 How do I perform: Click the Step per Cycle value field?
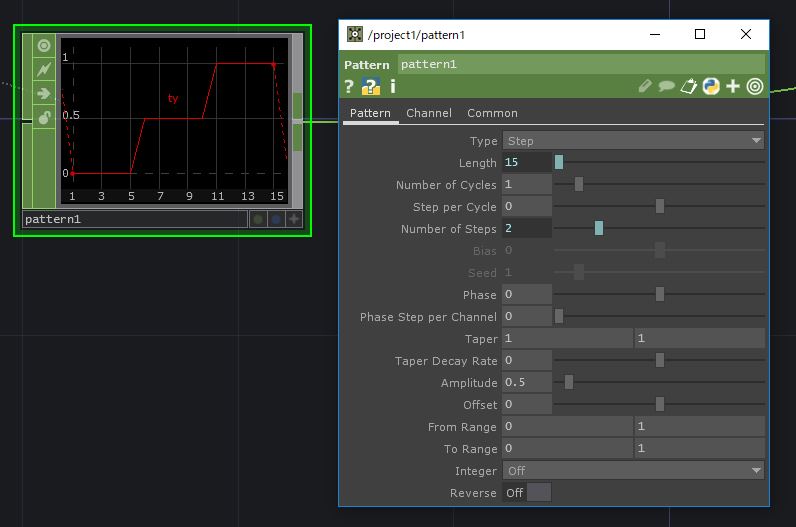tap(527, 206)
